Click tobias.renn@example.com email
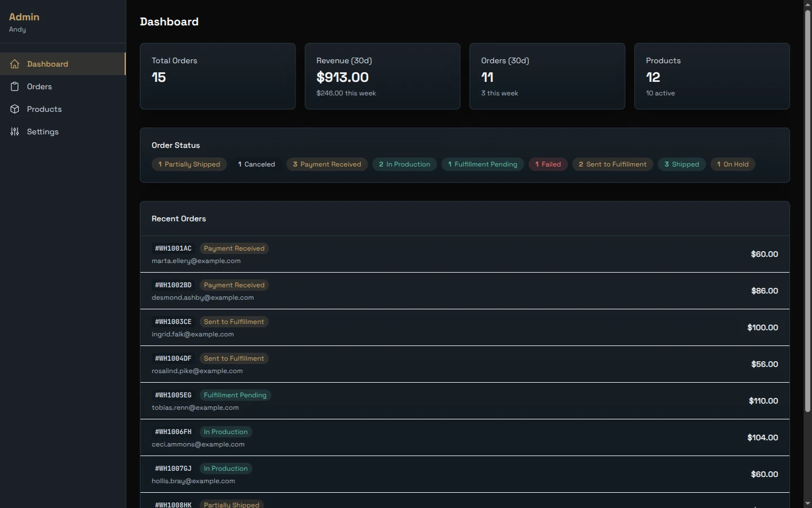This screenshot has height=508, width=812. (x=195, y=408)
